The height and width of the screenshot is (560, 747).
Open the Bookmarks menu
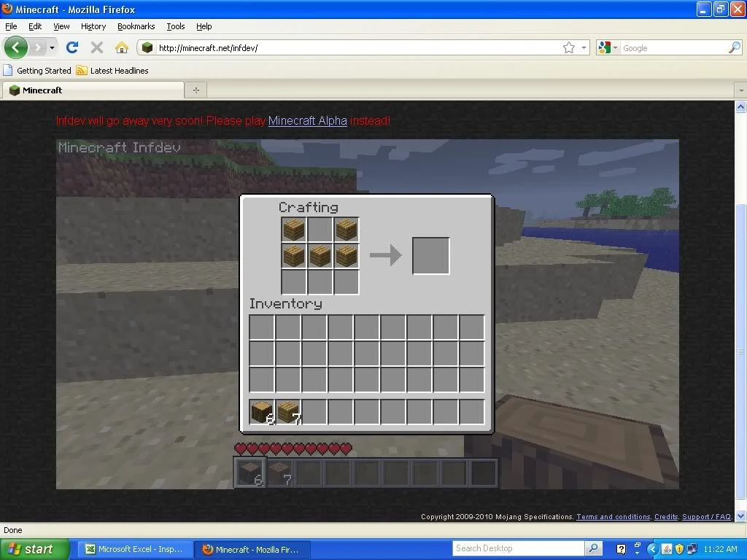click(x=136, y=26)
